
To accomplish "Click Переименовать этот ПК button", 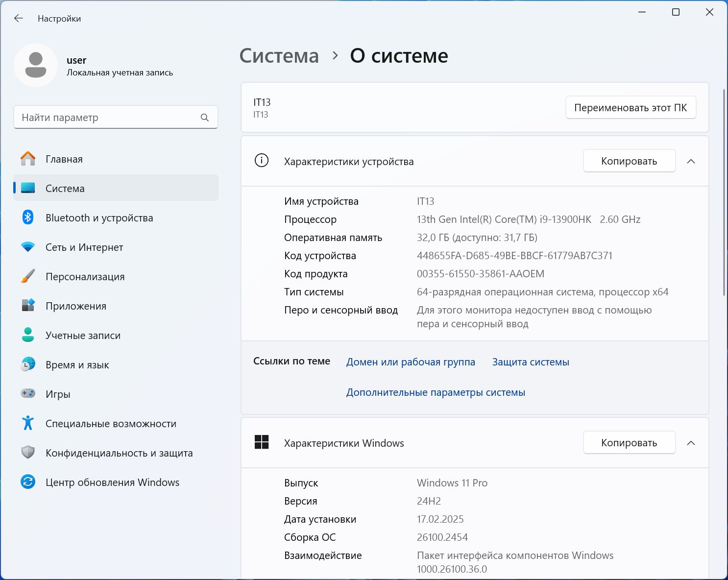I will [631, 108].
